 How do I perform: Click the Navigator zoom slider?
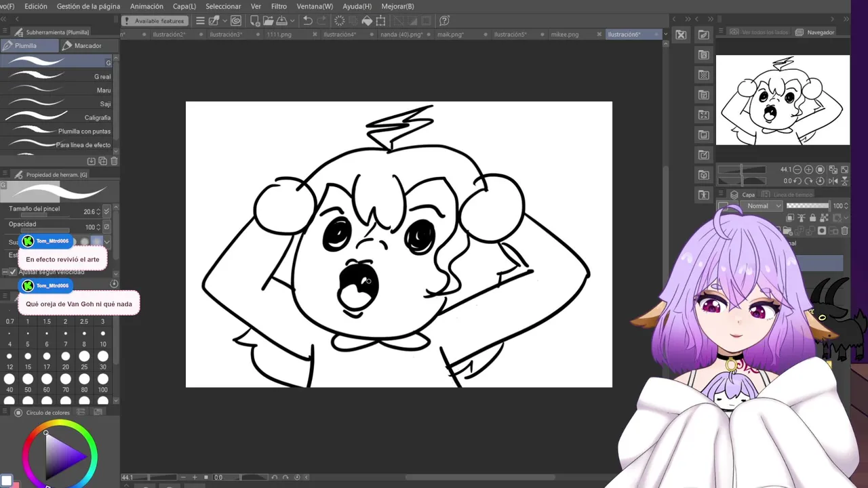pyautogui.click(x=742, y=169)
